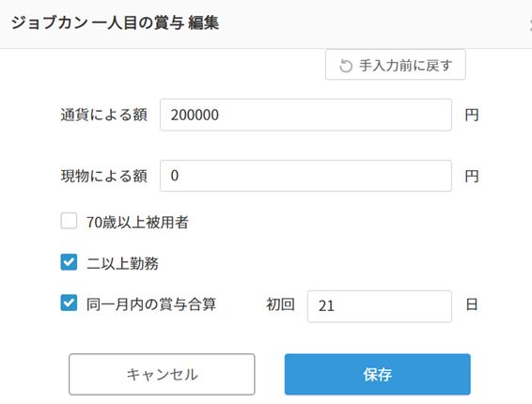Click the 日 unit beside the 初回 field

pos(472,304)
